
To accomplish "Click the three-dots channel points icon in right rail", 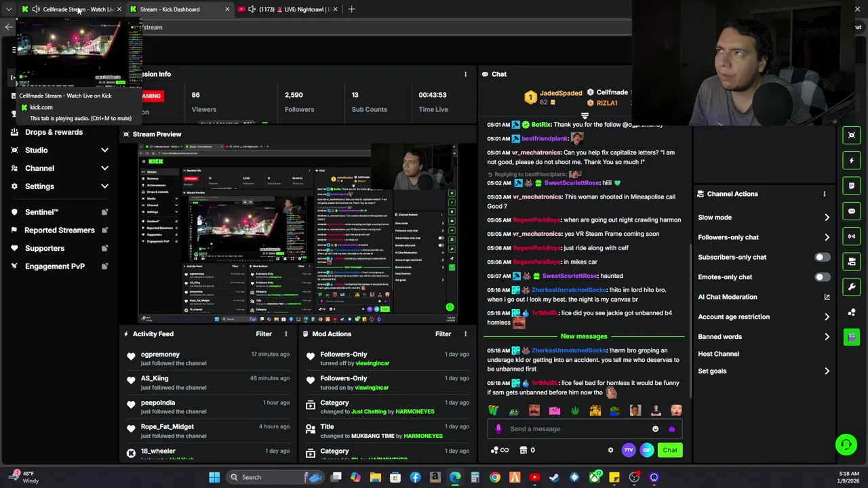I will pyautogui.click(x=852, y=312).
